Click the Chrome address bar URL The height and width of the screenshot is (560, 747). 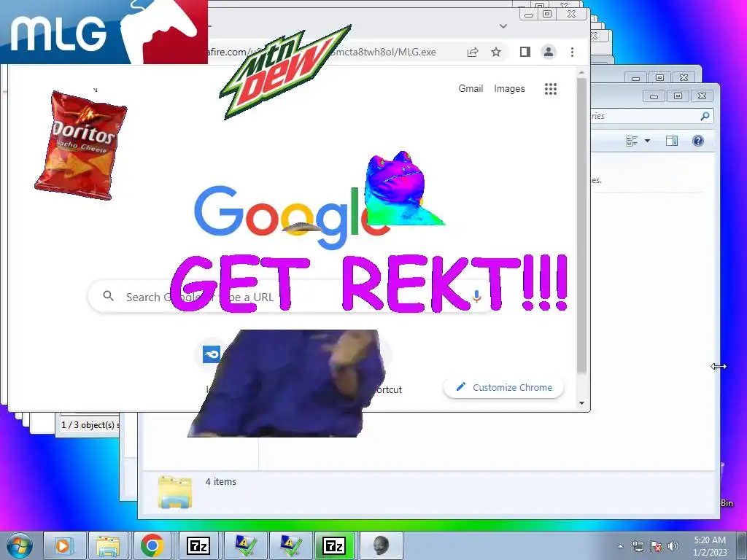click(322, 52)
